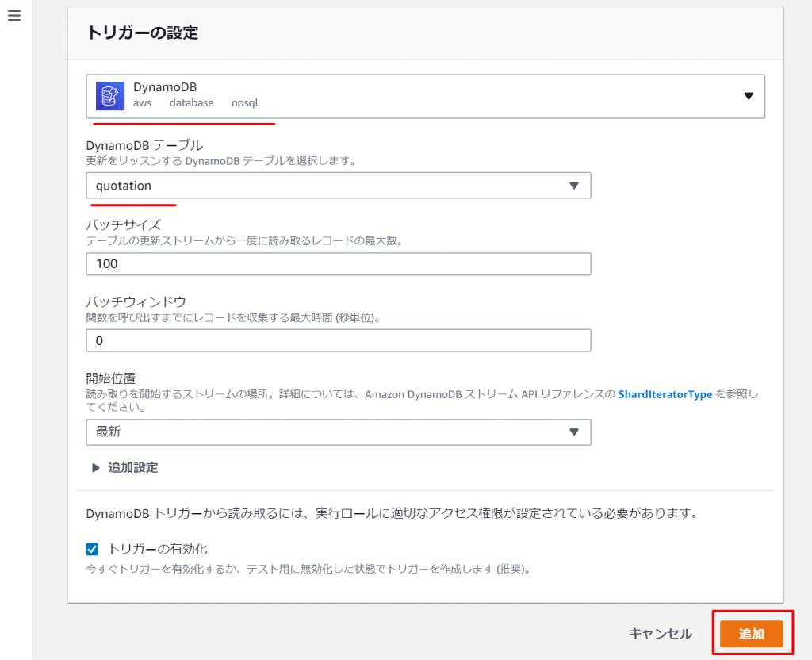
Task: Click the aws tag text
Action: [x=143, y=102]
